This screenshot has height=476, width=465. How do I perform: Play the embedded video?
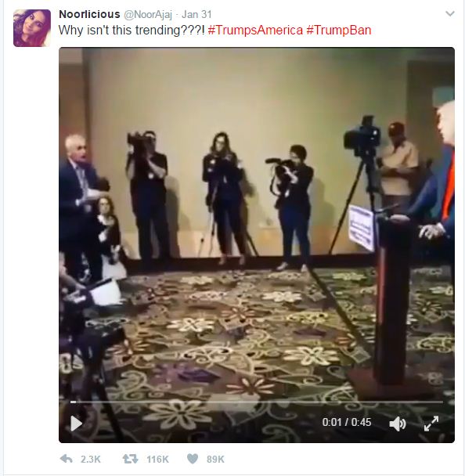[76, 424]
